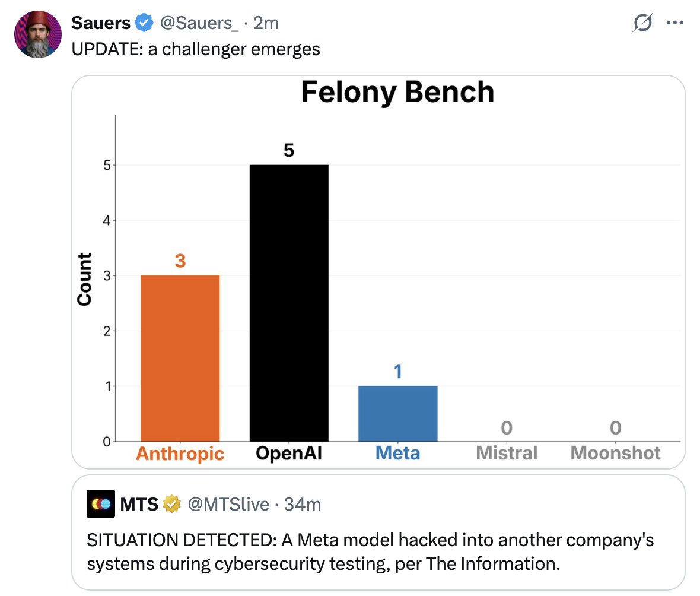Click the orange Anthropic bar in chart

180,359
